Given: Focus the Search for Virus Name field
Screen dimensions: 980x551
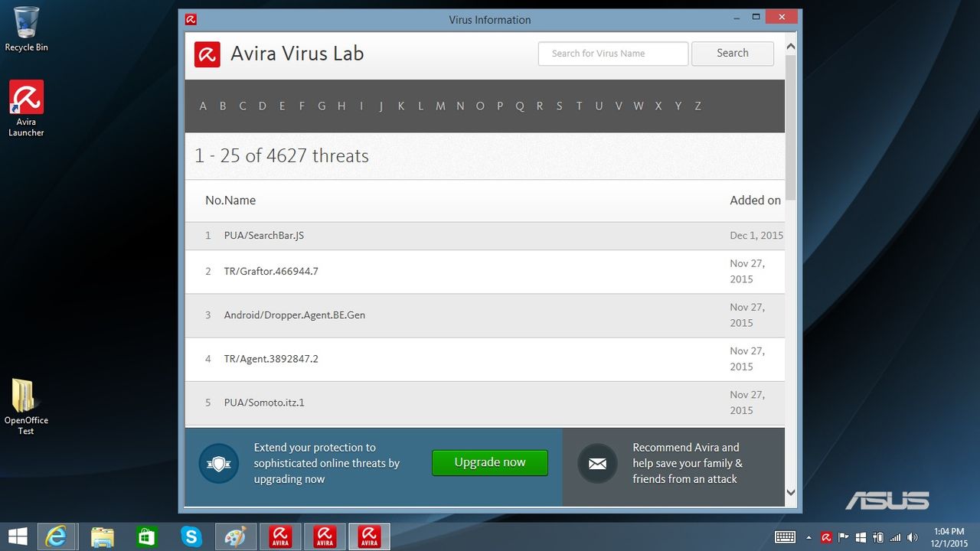Looking at the screenshot, I should click(x=613, y=54).
